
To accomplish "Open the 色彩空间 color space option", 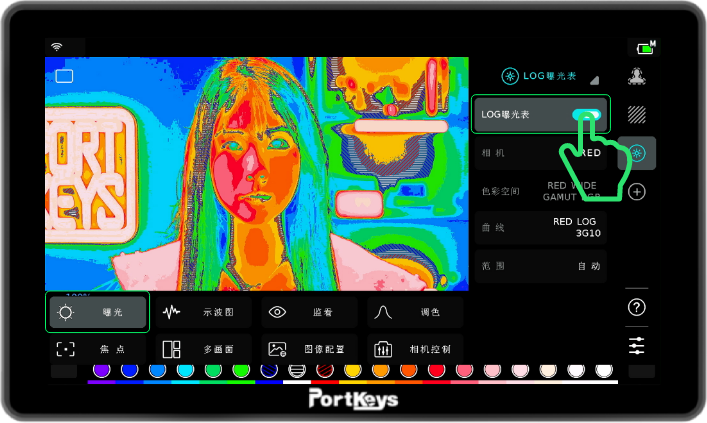I will coord(540,191).
